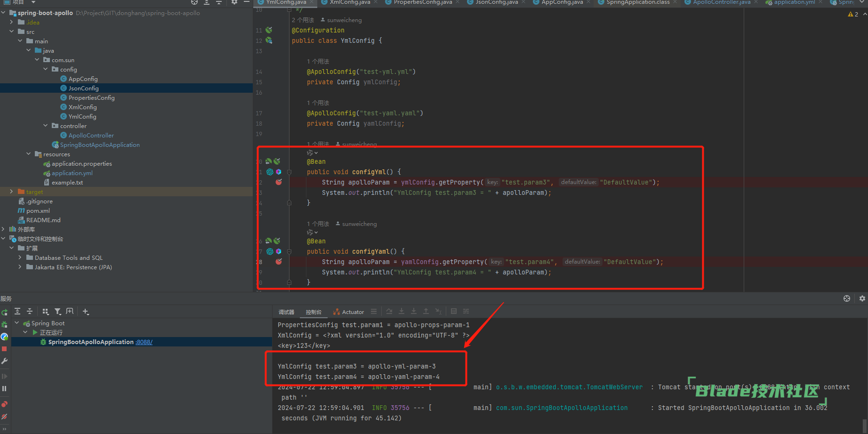Click the evaluate table icon in debugger toolbar

pyautogui.click(x=454, y=311)
